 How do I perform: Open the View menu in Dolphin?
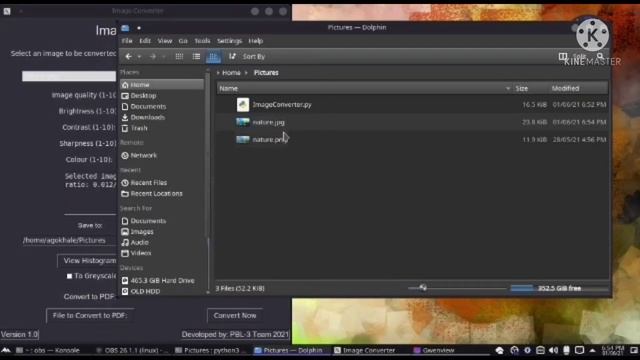[164, 41]
